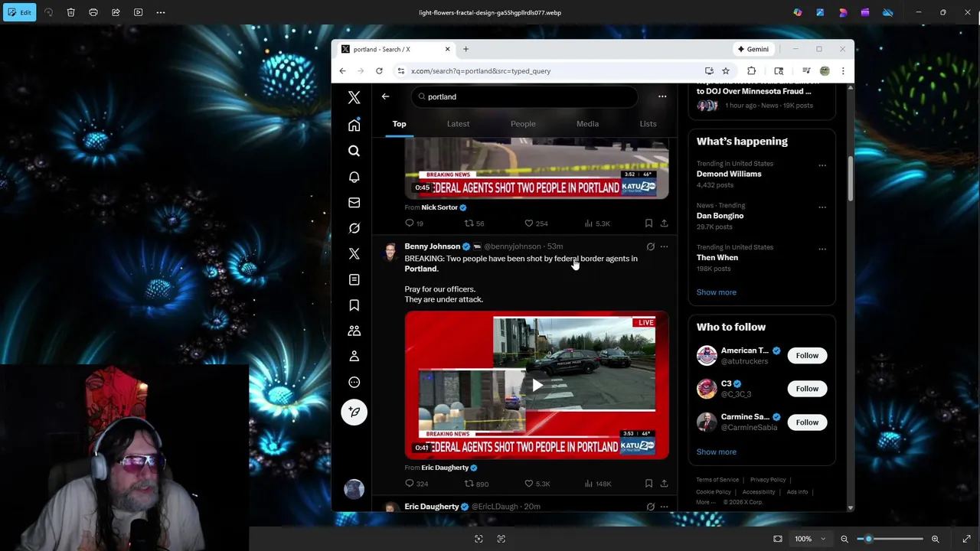
Task: Adjust the Photos zoom slider handle
Action: 868,539
